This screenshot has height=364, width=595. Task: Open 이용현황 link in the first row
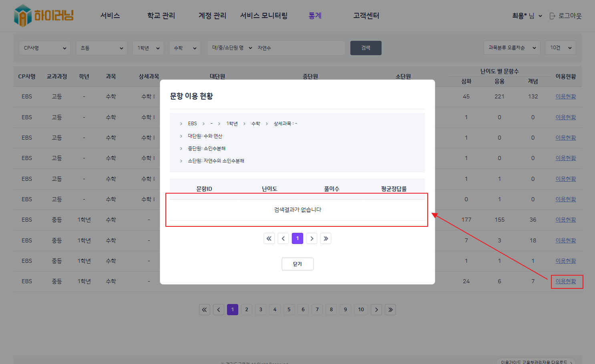[565, 96]
